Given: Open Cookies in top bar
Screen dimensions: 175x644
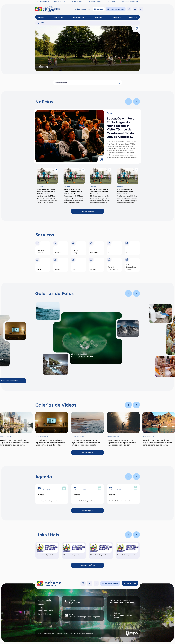Looking at the screenshot, I should coord(112,1).
